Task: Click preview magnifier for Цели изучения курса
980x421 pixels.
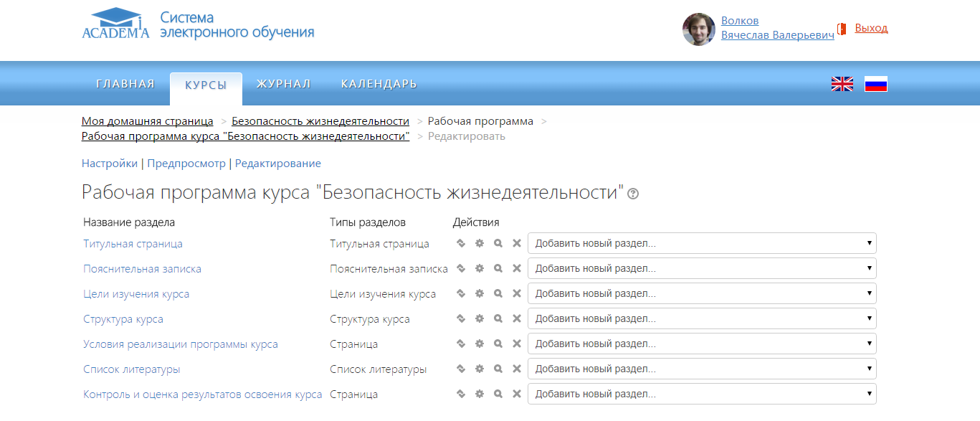Action: point(498,293)
